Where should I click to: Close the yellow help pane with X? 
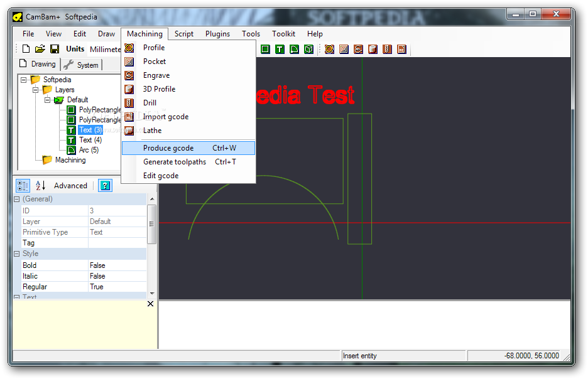(150, 304)
